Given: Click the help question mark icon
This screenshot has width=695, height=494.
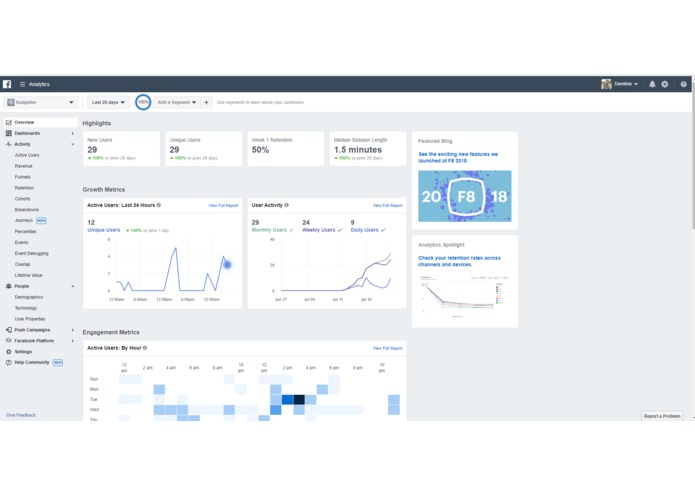Looking at the screenshot, I should click(x=683, y=84).
